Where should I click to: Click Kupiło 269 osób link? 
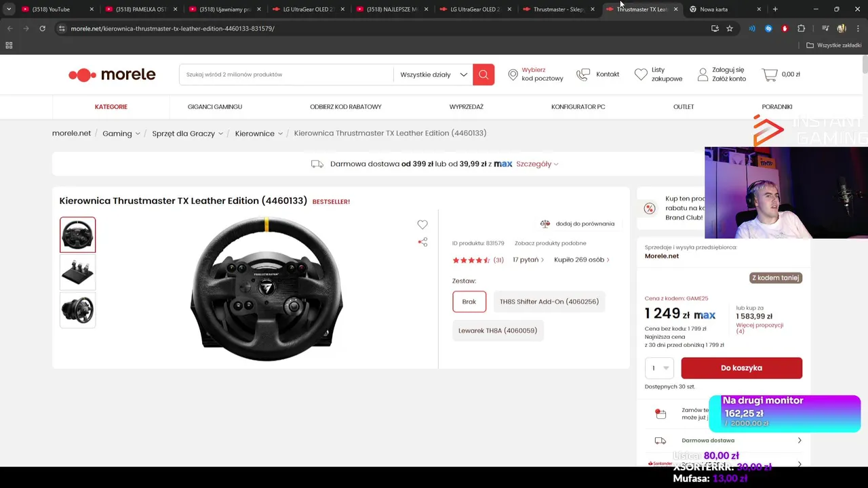click(582, 260)
